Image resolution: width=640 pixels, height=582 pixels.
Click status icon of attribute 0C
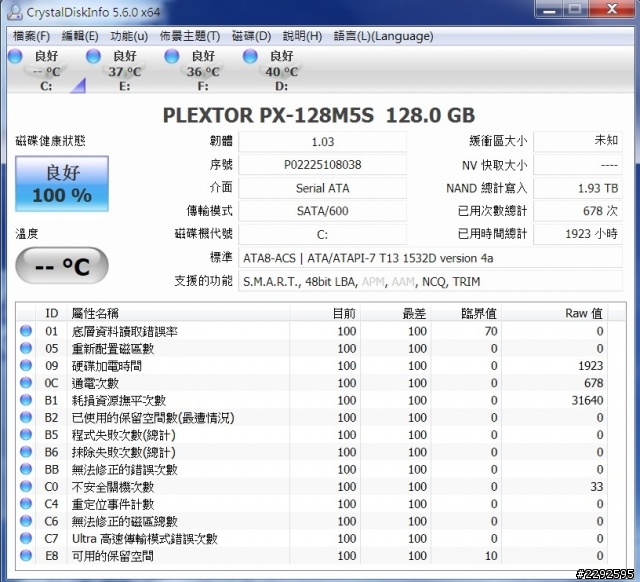[x=26, y=382]
